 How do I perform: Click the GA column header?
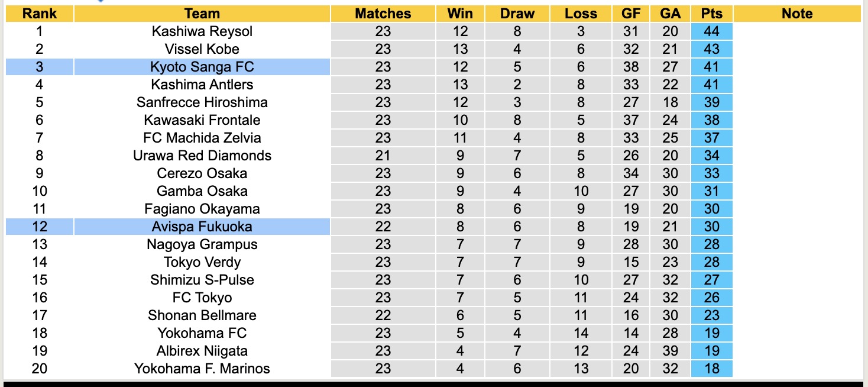click(x=671, y=14)
